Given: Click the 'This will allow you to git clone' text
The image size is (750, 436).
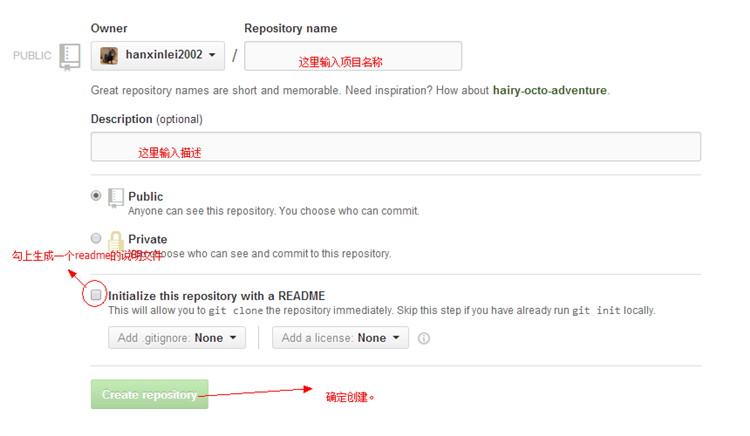Looking at the screenshot, I should click(x=382, y=311).
